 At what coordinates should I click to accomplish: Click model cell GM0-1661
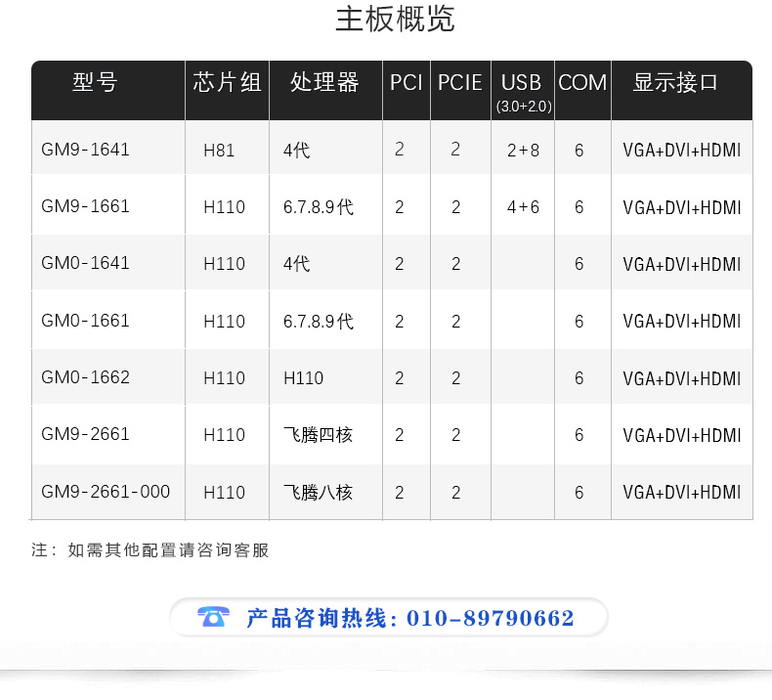coord(85,321)
